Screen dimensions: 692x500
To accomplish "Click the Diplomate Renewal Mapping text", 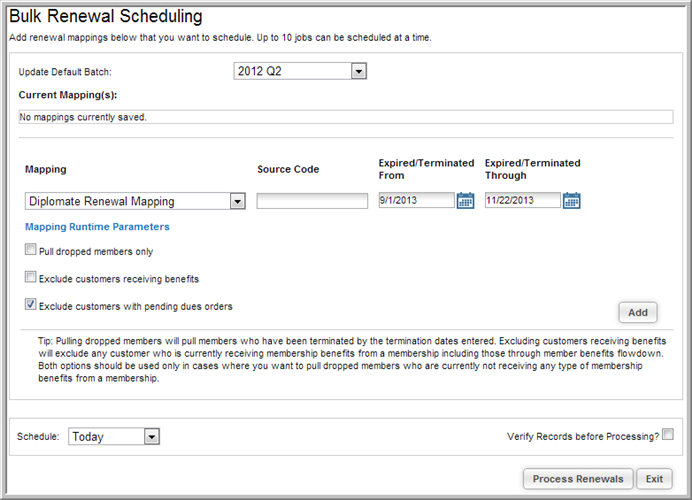I will [x=102, y=201].
